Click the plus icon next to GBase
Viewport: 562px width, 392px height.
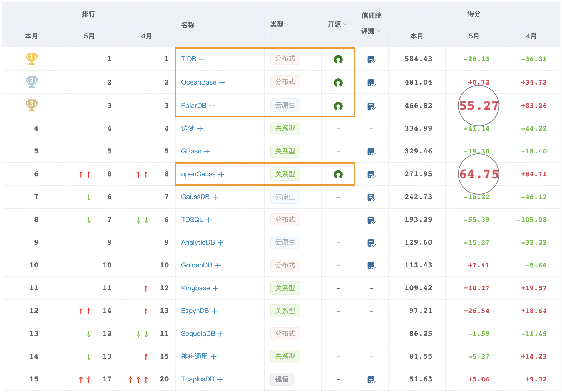pos(207,152)
